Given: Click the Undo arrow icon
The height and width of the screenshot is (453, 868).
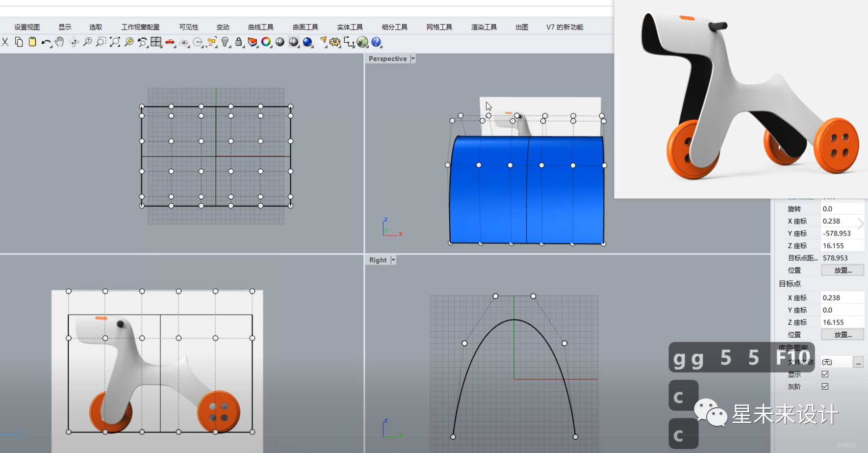Looking at the screenshot, I should point(46,43).
